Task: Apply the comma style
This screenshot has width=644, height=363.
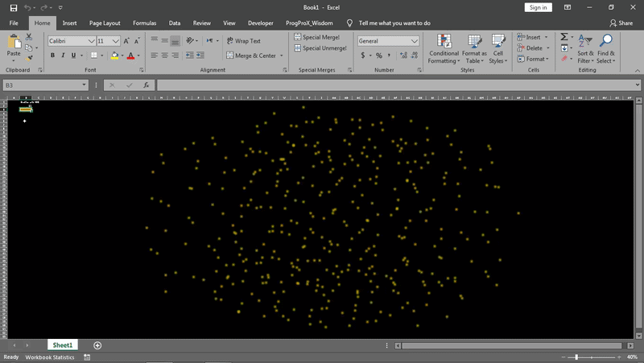Action: (x=389, y=55)
